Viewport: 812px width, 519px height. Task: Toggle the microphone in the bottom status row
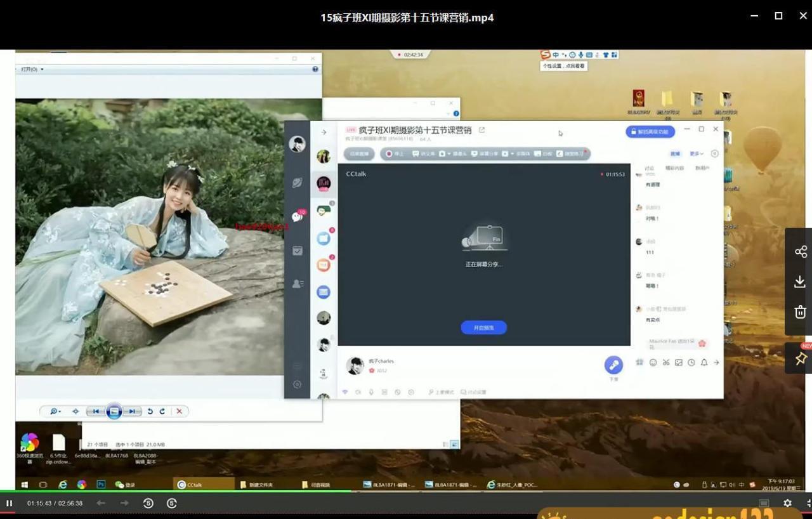(x=370, y=391)
